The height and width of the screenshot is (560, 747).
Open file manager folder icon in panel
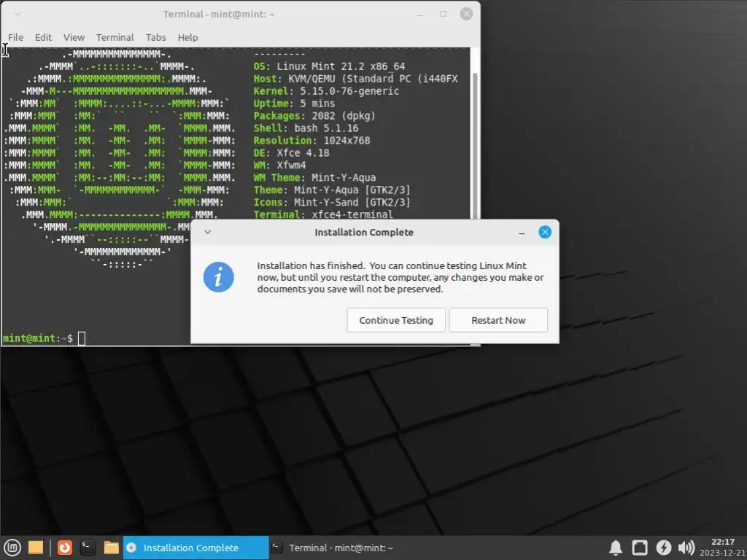[111, 548]
